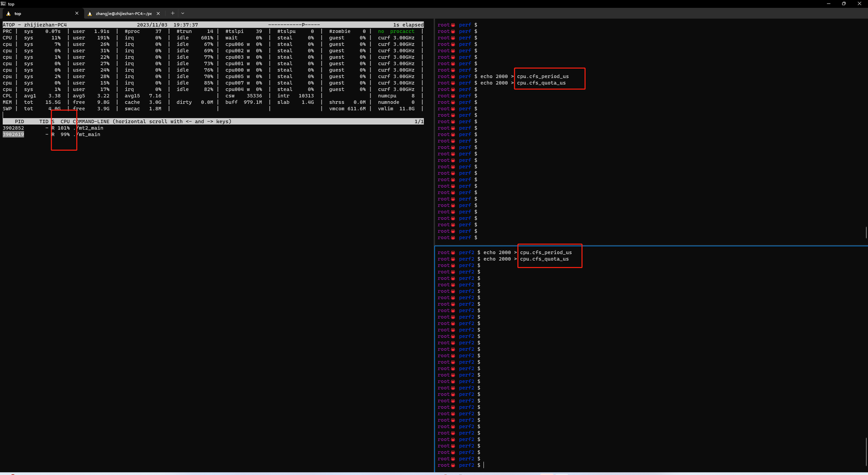The width and height of the screenshot is (868, 475).
Task: Click cpu.cfs_quota_us in the perf2 pane
Action: click(544, 259)
